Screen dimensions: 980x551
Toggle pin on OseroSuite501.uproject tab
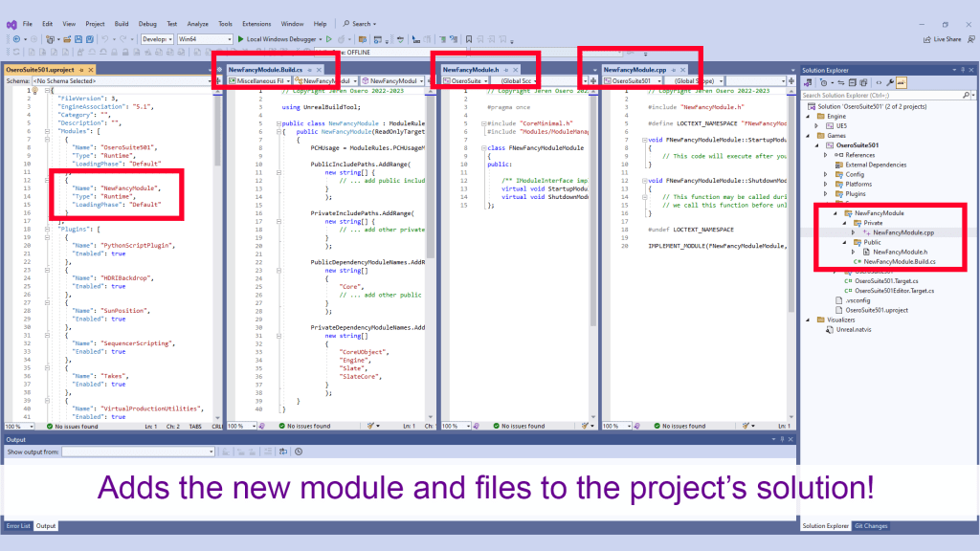[x=82, y=70]
